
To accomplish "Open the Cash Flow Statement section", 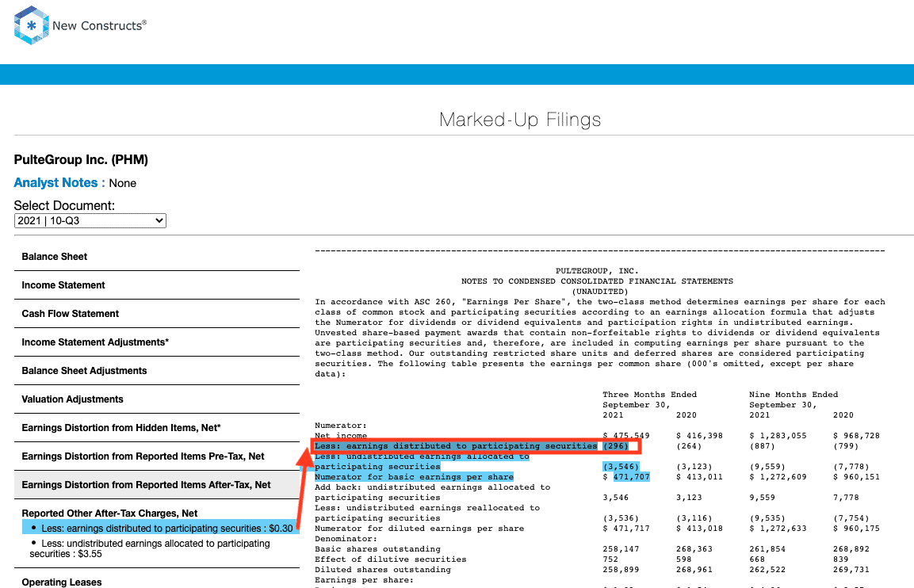I will pyautogui.click(x=157, y=314).
